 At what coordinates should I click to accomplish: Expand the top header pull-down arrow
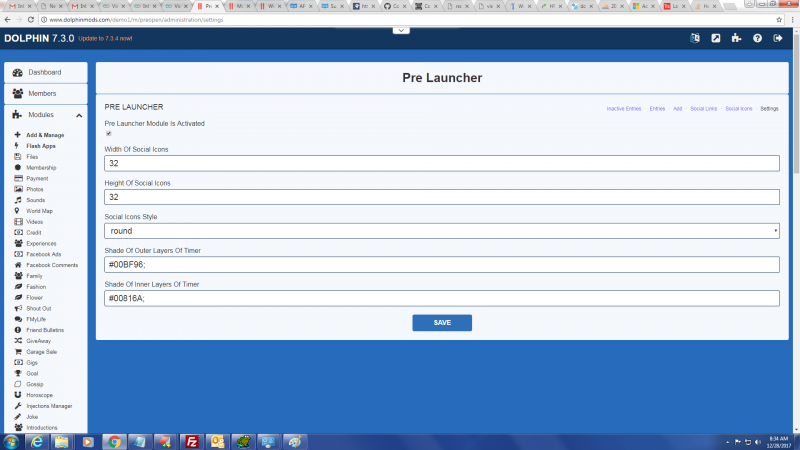[401, 31]
